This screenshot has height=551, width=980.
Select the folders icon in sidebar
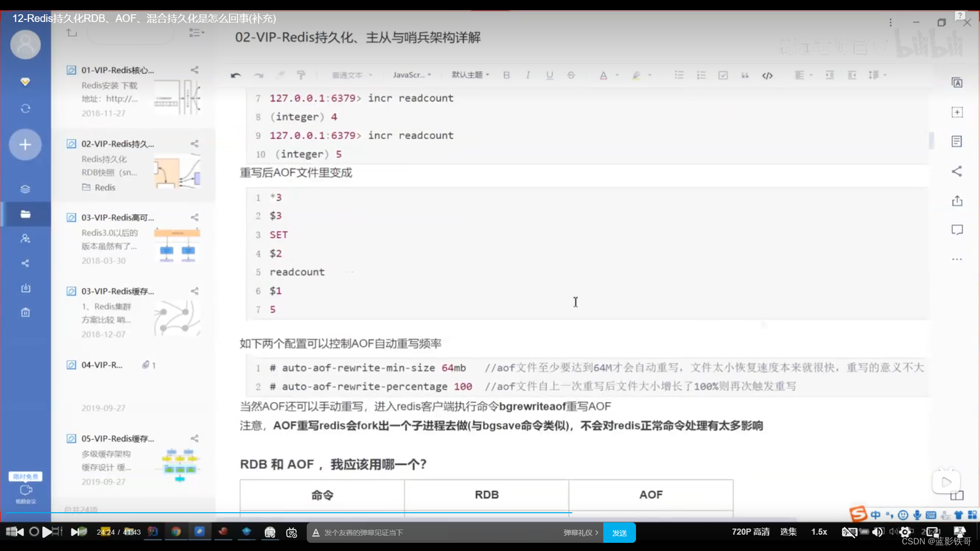click(x=25, y=214)
